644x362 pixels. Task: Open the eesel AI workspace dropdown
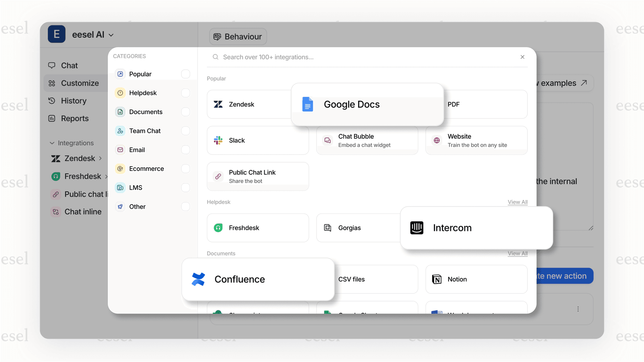coord(111,35)
